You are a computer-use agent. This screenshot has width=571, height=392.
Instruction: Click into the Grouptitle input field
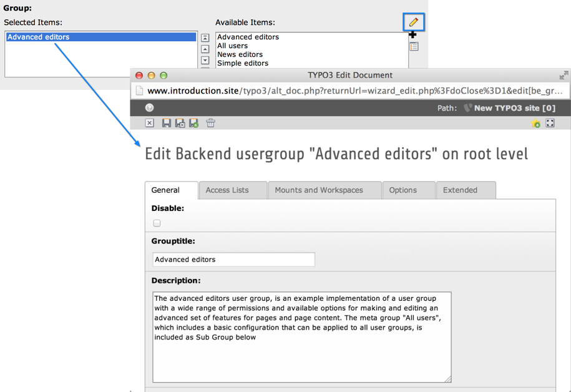click(234, 260)
